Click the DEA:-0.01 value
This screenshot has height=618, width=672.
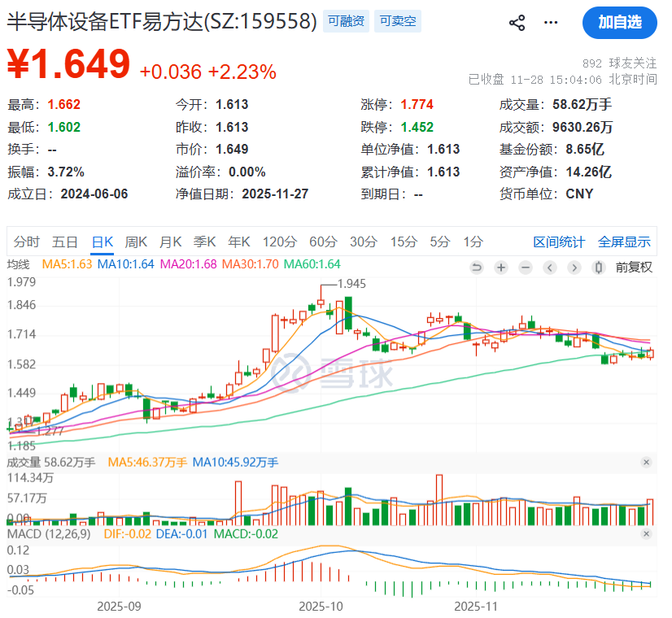[x=181, y=534]
